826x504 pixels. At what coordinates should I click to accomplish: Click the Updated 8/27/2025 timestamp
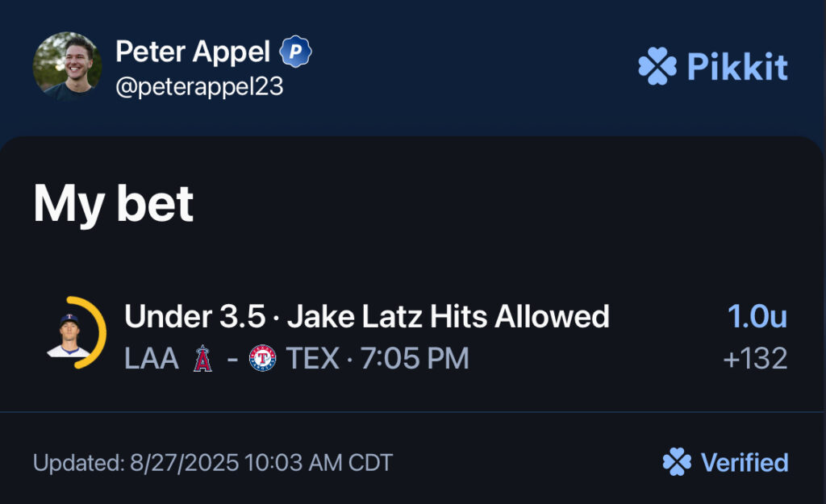(213, 463)
